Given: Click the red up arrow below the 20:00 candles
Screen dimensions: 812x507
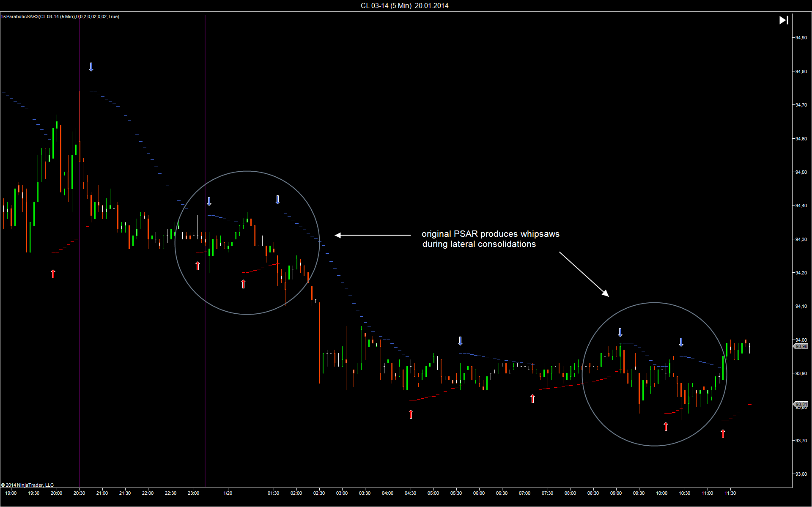Looking at the screenshot, I should [53, 274].
